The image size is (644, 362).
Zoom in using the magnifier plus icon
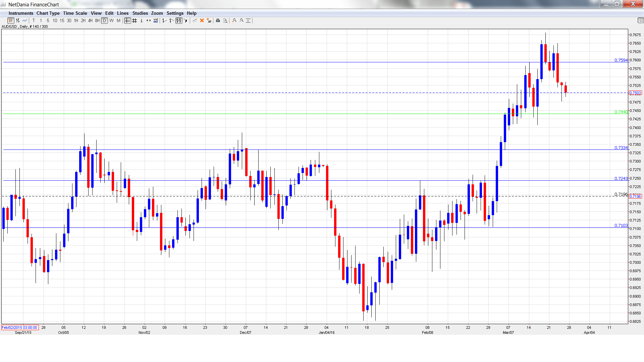(234, 20)
